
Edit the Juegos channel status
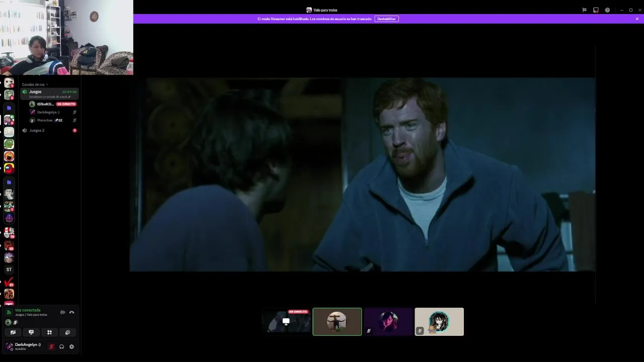[x=50, y=97]
